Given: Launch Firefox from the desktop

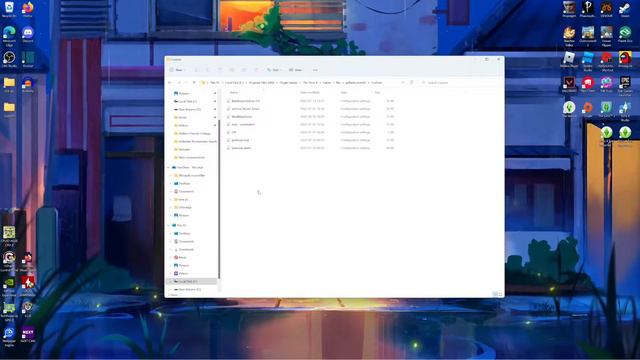Looking at the screenshot, I should (27, 9).
